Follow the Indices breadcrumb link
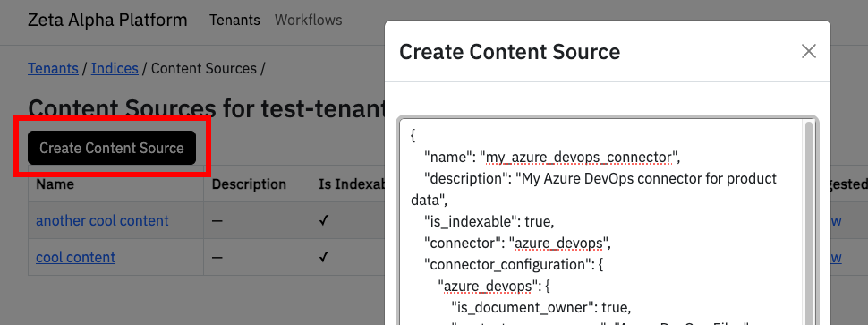Image resolution: width=868 pixels, height=325 pixels. 115,69
